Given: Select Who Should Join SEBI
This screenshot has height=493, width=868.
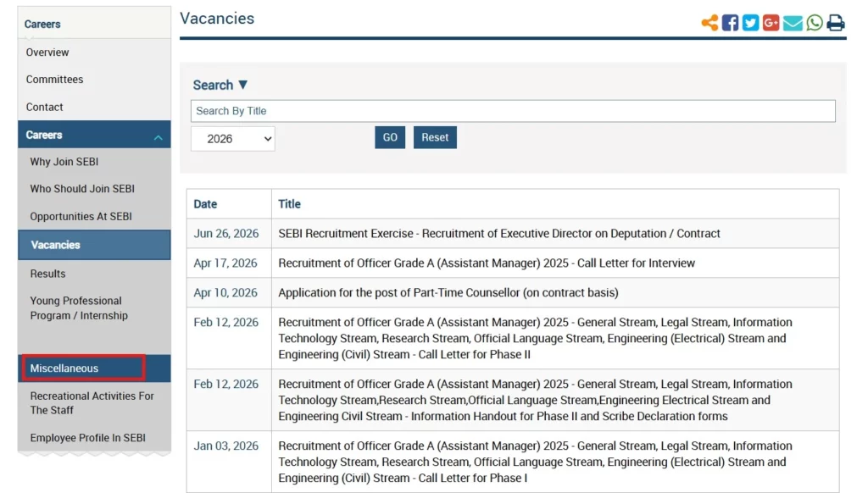Looking at the screenshot, I should [x=82, y=189].
